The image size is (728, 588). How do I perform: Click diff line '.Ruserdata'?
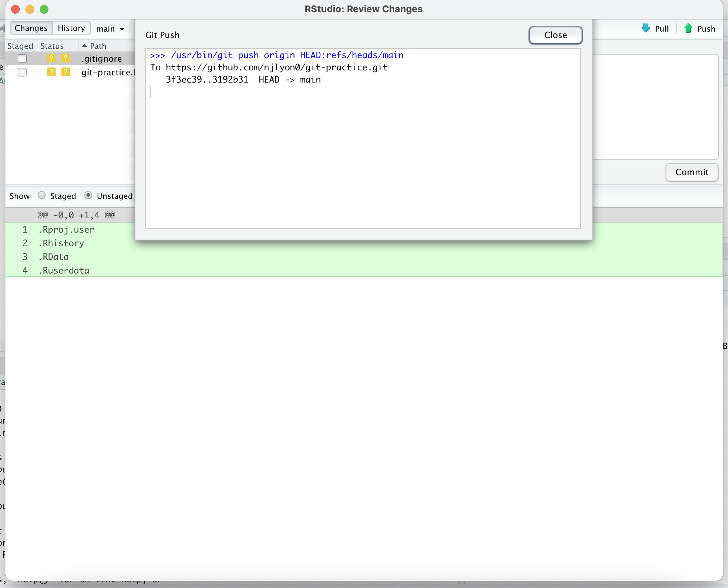(64, 270)
